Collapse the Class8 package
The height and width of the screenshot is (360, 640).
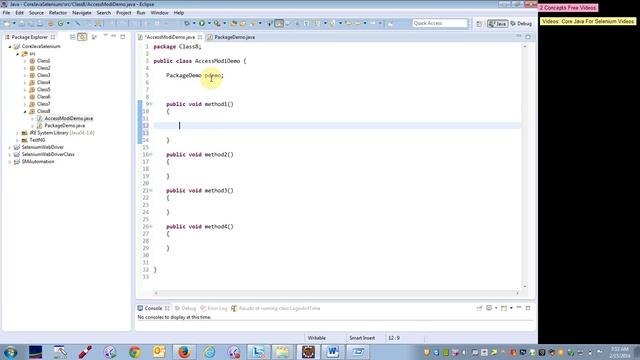pos(25,111)
